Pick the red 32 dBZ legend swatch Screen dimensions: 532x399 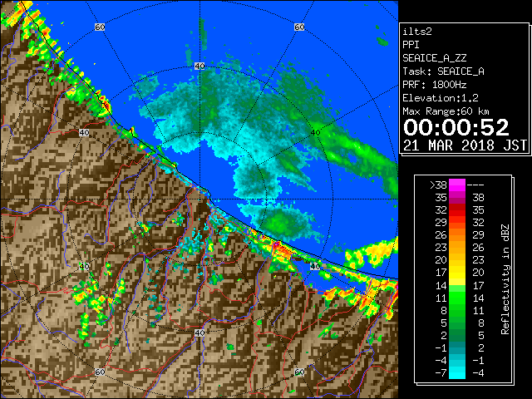457,210
